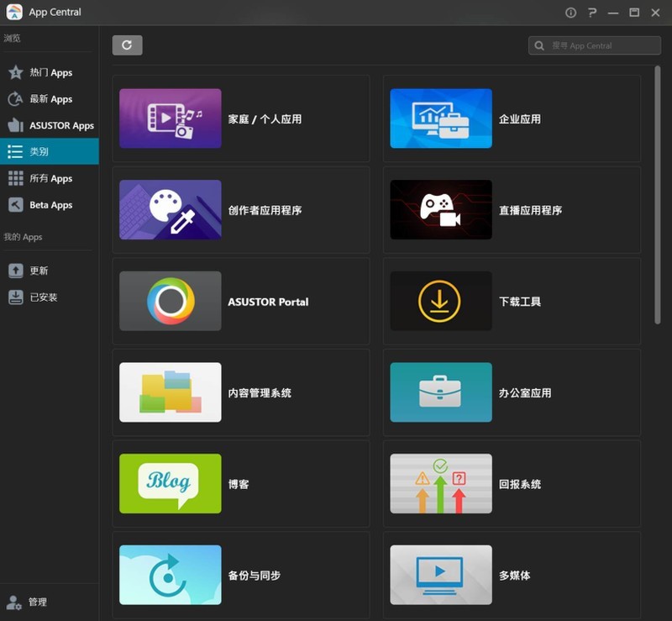This screenshot has width=672, height=621.
Task: Open the 家庭 / 个人应用 category
Action: [x=241, y=118]
